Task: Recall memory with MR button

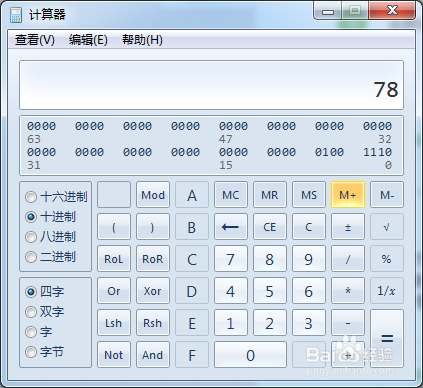Action: coord(270,195)
